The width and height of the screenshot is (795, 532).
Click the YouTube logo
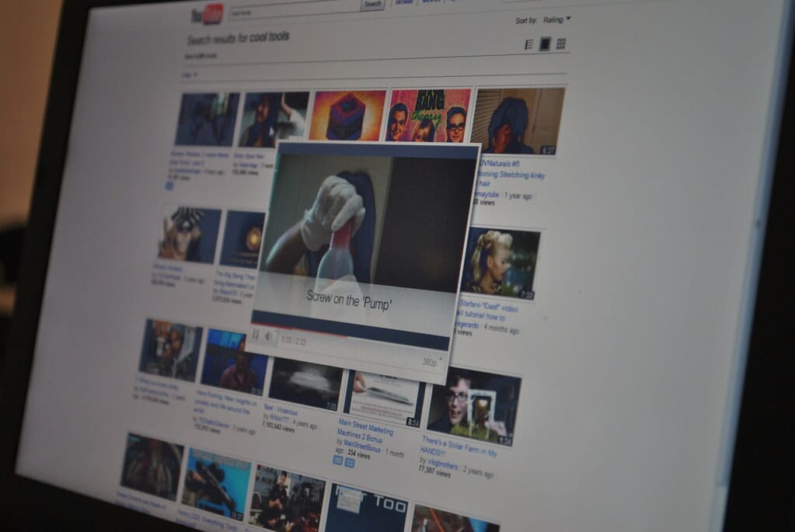tap(207, 15)
